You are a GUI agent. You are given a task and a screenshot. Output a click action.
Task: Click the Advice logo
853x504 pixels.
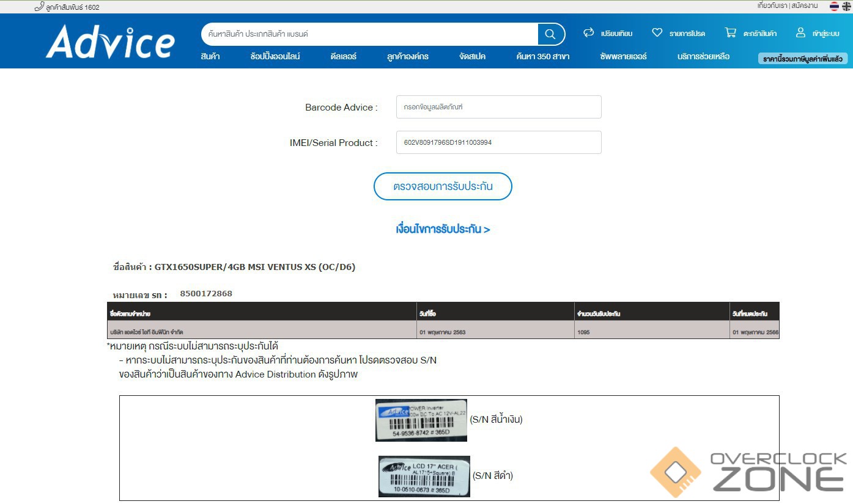[x=110, y=42]
